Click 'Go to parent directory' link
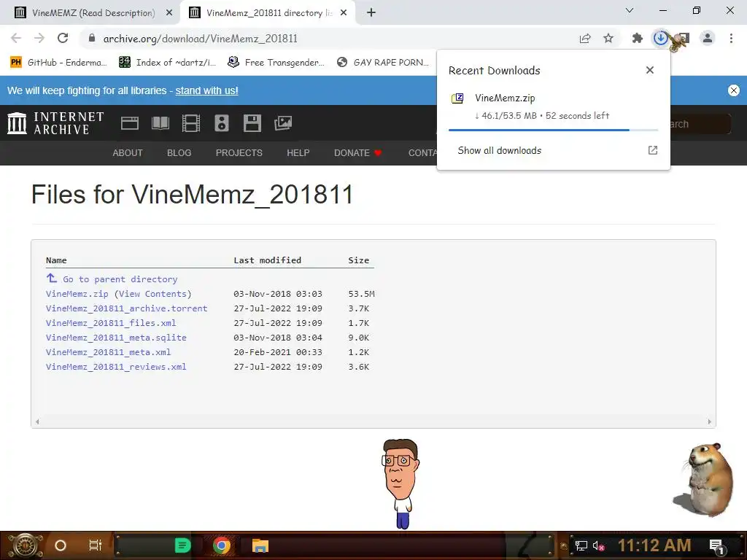The height and width of the screenshot is (560, 747). point(120,279)
